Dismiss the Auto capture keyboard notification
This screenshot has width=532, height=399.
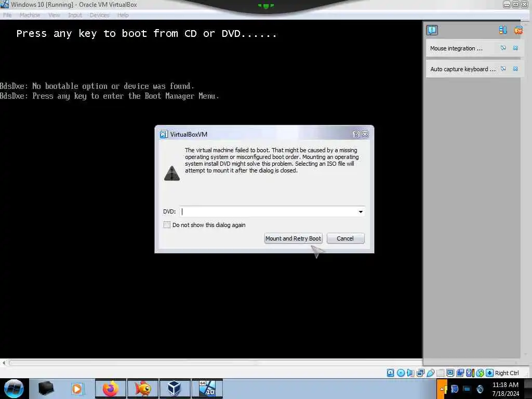(x=515, y=69)
